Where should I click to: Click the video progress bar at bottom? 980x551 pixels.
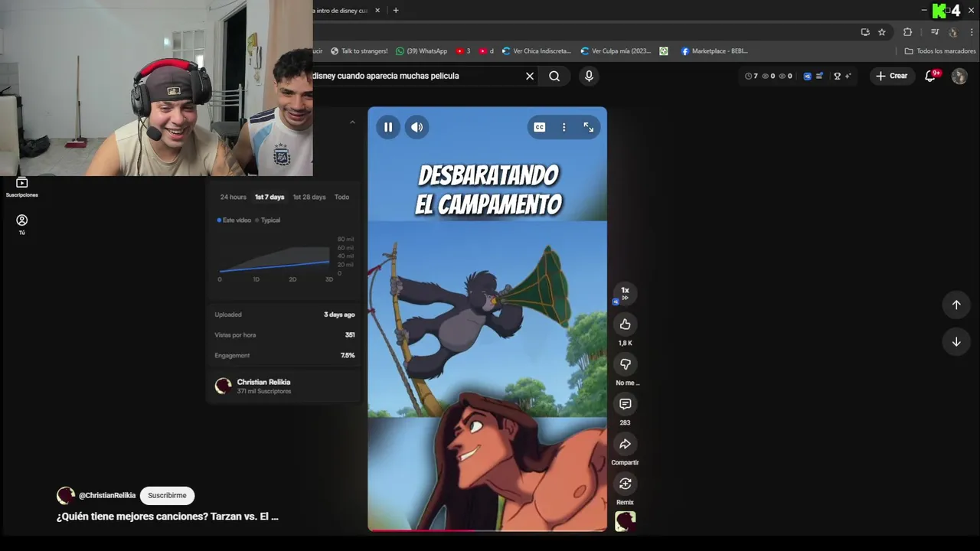click(487, 529)
